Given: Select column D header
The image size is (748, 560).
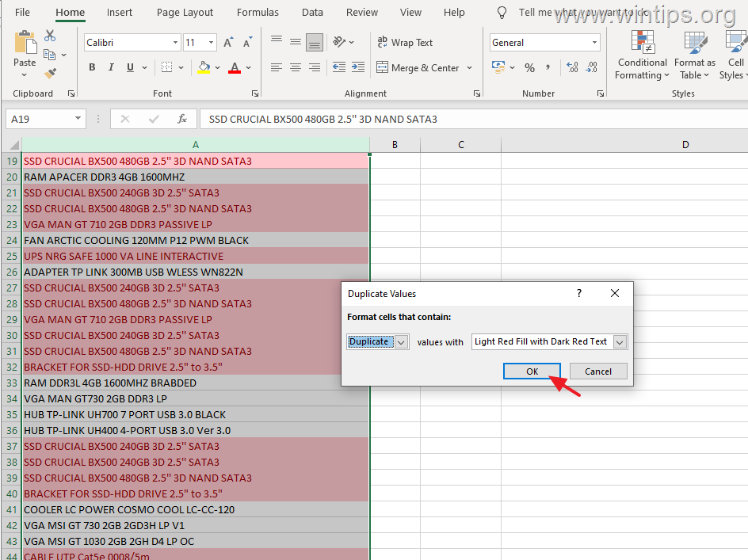Looking at the screenshot, I should [x=685, y=144].
